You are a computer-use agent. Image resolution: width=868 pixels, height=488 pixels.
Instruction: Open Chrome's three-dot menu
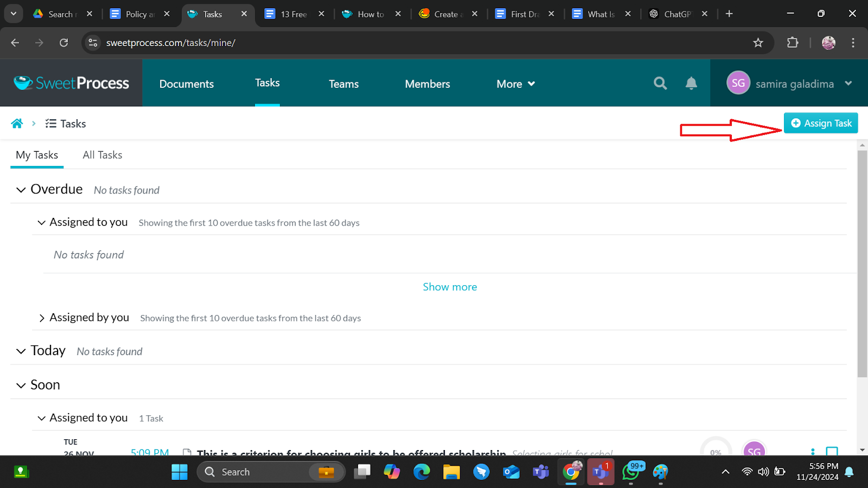tap(853, 43)
